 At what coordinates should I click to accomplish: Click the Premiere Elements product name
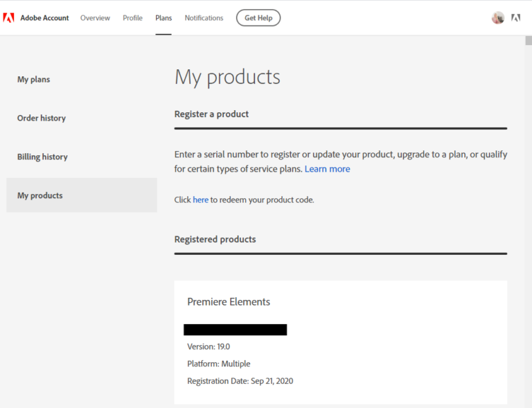click(x=229, y=302)
